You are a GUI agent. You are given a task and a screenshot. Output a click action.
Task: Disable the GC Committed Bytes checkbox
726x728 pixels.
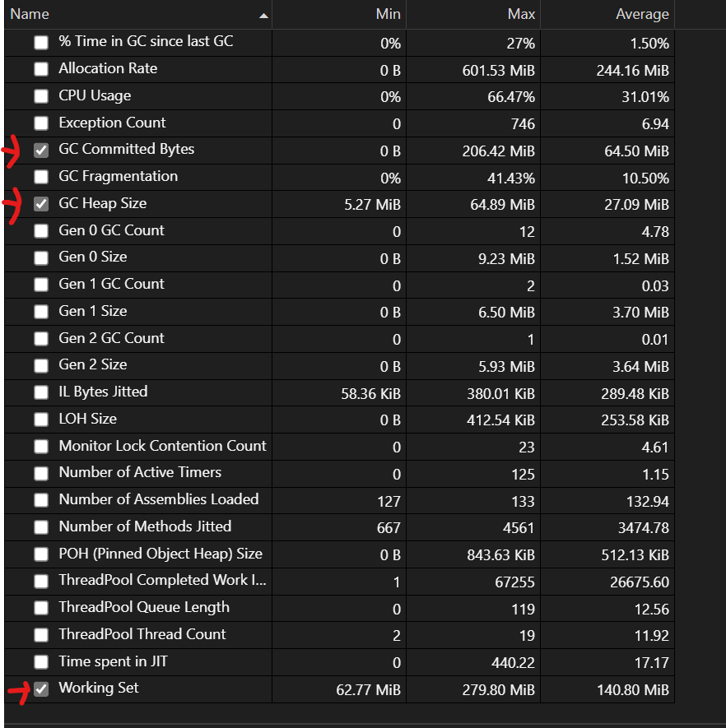(41, 150)
